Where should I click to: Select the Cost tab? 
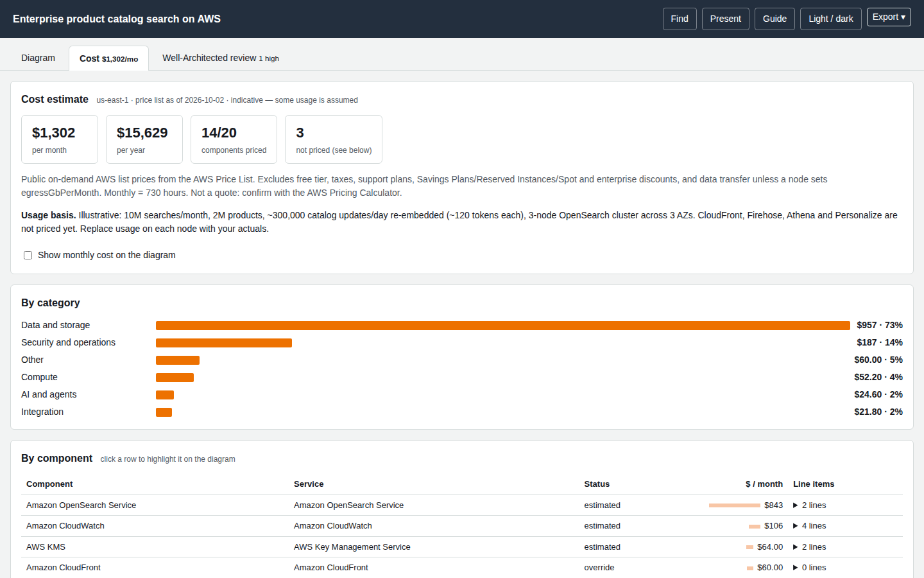(x=109, y=58)
